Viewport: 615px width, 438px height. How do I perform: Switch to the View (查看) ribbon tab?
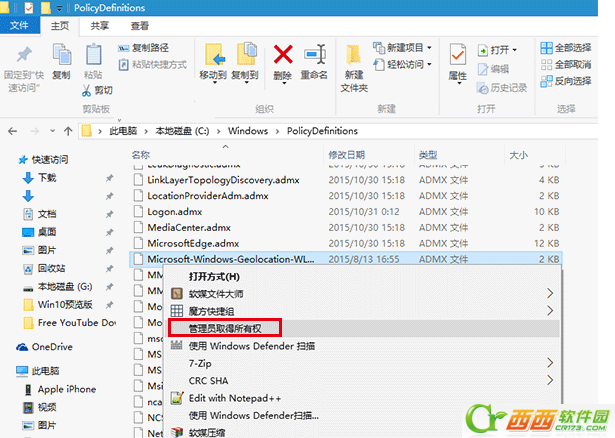(140, 26)
